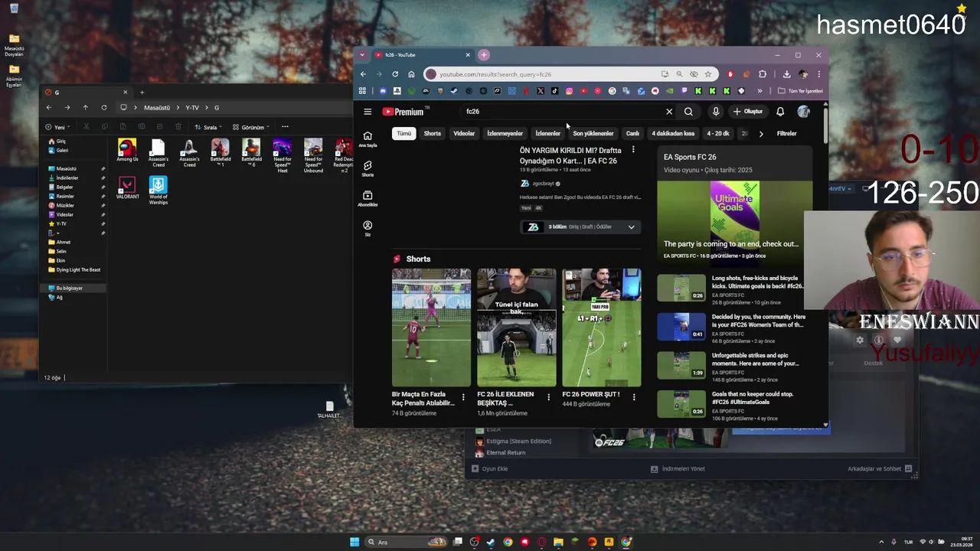
Task: Open the Görünüm view dropdown
Action: [252, 127]
